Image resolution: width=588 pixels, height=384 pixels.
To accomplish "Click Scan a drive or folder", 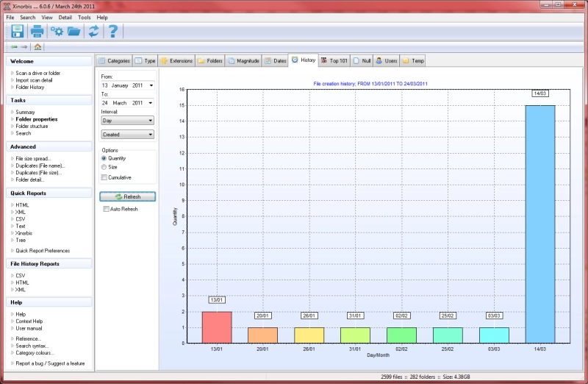I will click(38, 74).
